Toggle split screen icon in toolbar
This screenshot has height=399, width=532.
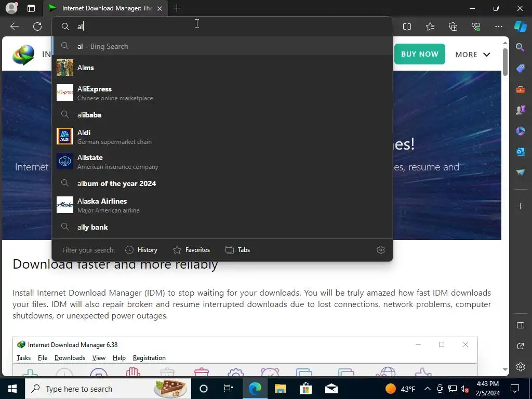(x=407, y=26)
